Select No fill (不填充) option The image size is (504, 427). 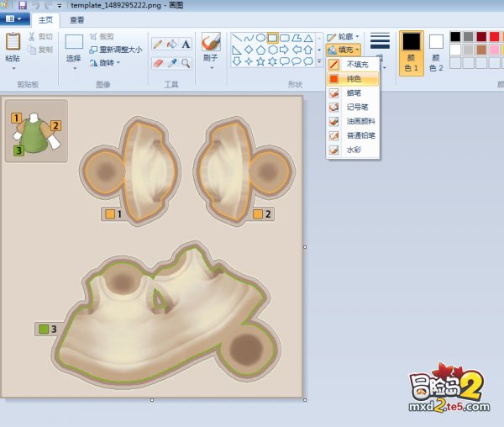(353, 65)
